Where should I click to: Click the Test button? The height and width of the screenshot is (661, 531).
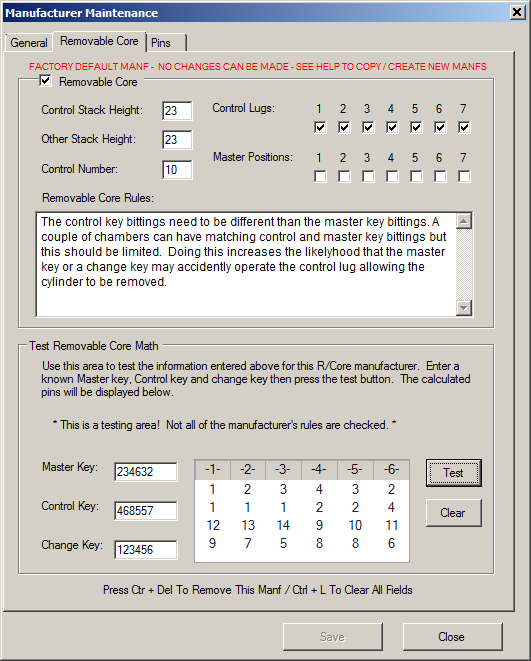453,473
